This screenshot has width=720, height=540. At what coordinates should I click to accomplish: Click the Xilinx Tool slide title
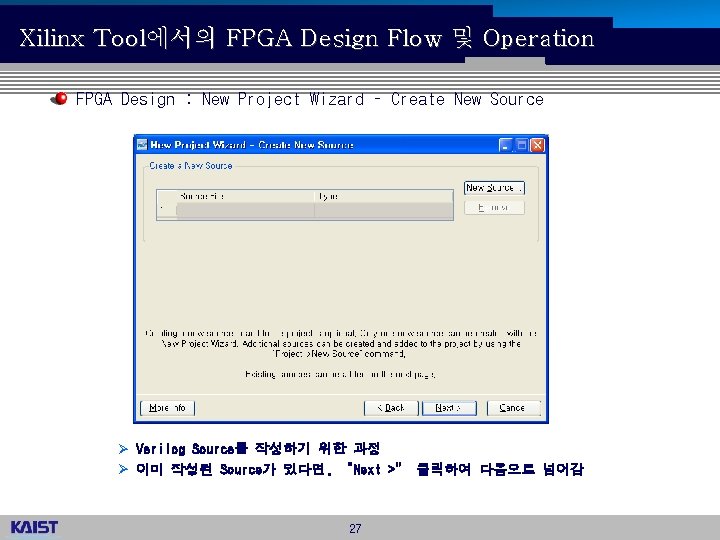pos(307,38)
